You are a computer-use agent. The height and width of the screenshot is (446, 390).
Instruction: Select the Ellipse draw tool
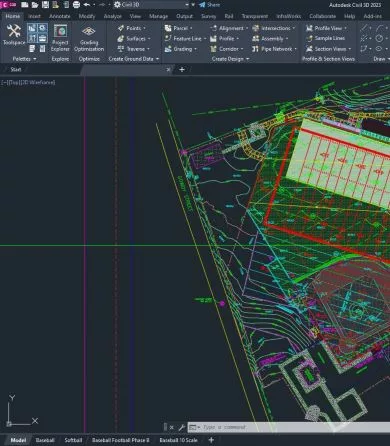point(379,49)
